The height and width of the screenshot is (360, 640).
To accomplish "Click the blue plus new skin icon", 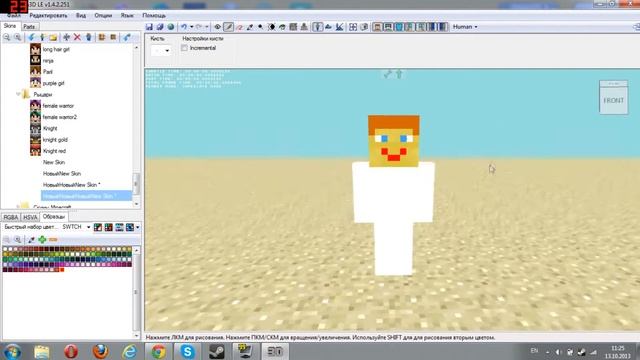I will tap(67, 37).
